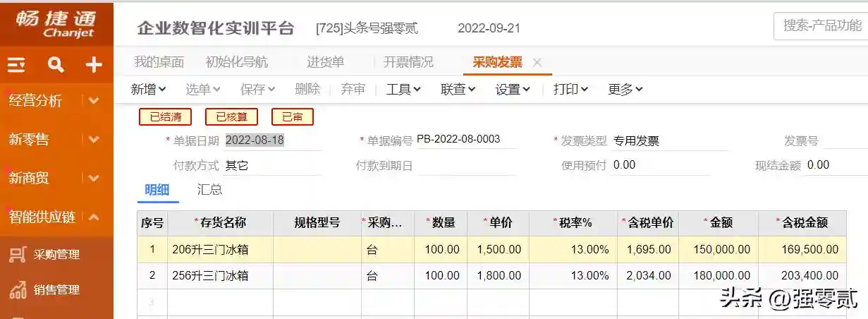Open the 新增 dropdown menu

coord(148,89)
